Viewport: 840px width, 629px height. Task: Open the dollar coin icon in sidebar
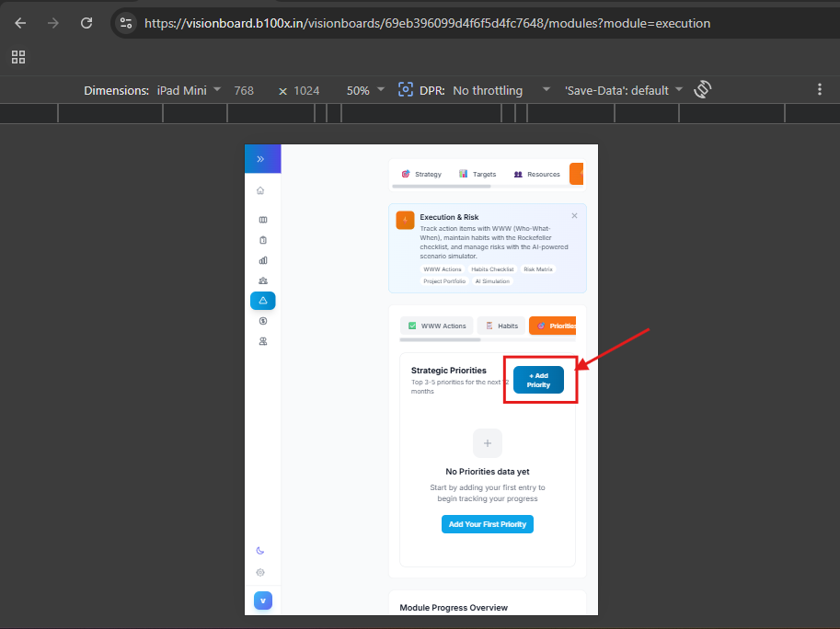263,321
